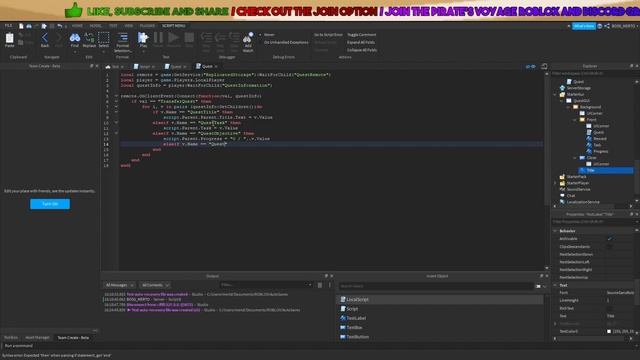Click the Replace tool icon
This screenshot has width=640, height=360.
(89, 38)
